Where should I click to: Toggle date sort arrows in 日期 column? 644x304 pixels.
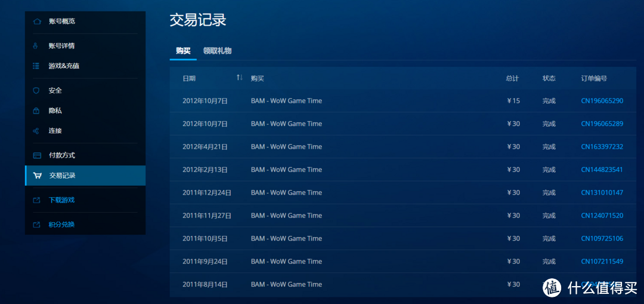240,78
